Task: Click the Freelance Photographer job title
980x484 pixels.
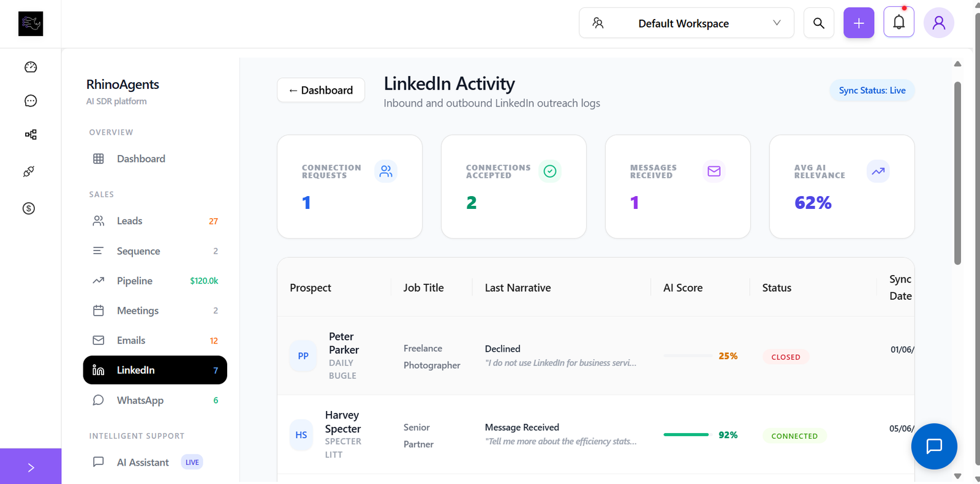Action: 432,357
